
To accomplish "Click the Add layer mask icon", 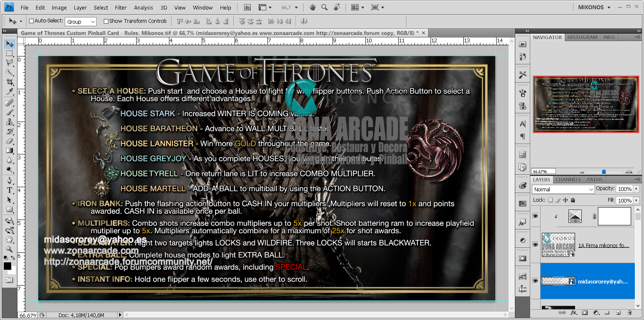I will click(x=585, y=312).
